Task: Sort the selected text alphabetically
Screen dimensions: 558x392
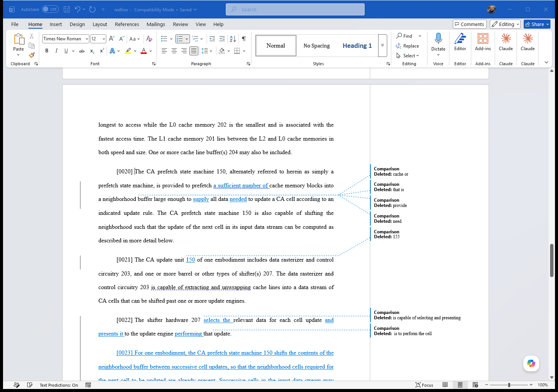Action: (233, 39)
